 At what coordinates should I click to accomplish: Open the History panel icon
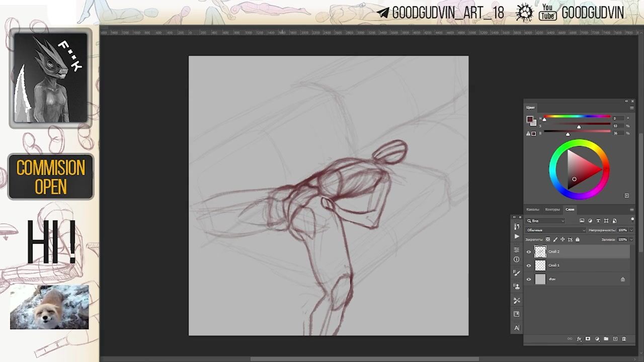click(x=516, y=227)
